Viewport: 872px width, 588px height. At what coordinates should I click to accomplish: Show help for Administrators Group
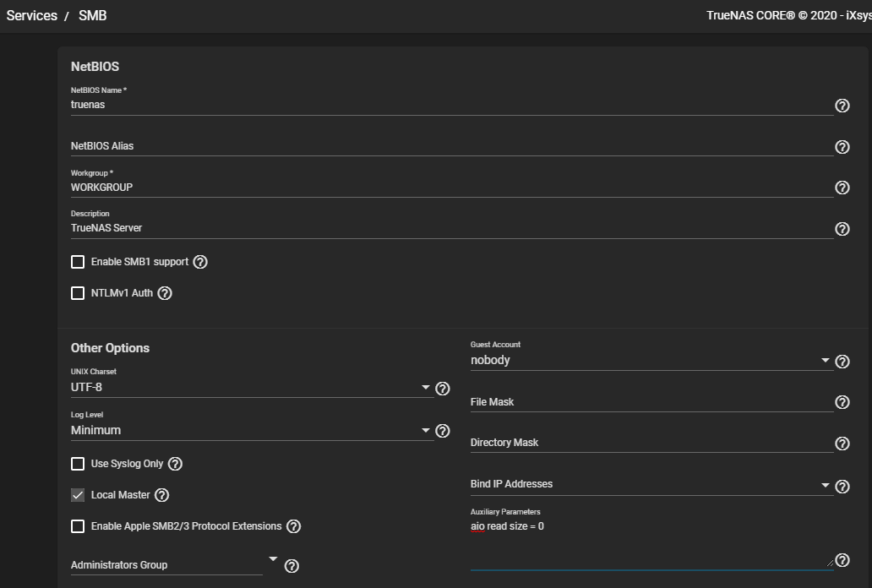click(x=292, y=566)
